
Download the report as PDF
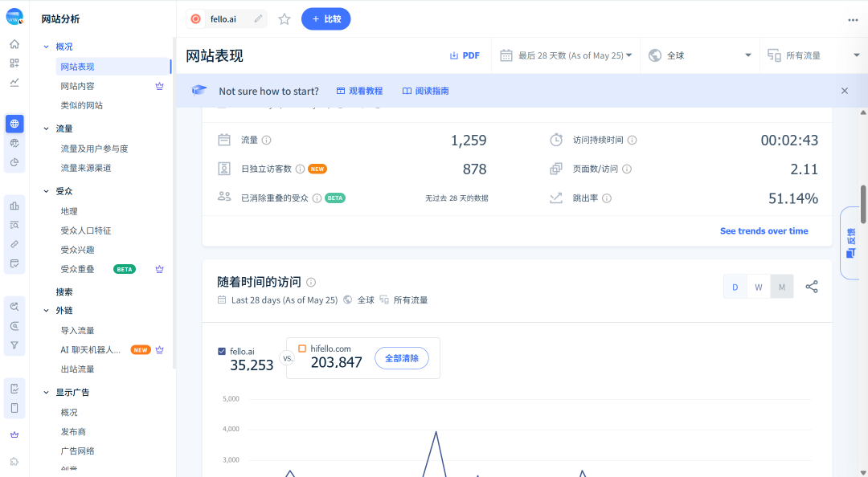coord(465,55)
